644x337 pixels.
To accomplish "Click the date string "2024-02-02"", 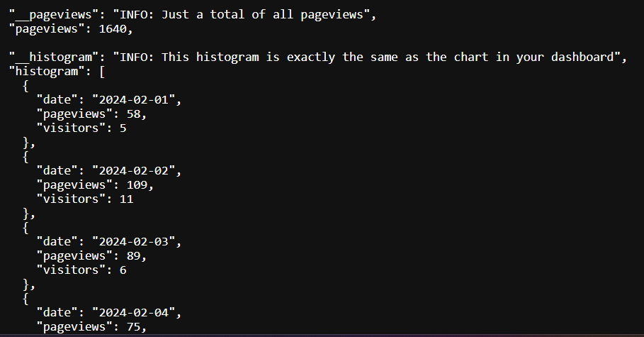I will 133,171.
